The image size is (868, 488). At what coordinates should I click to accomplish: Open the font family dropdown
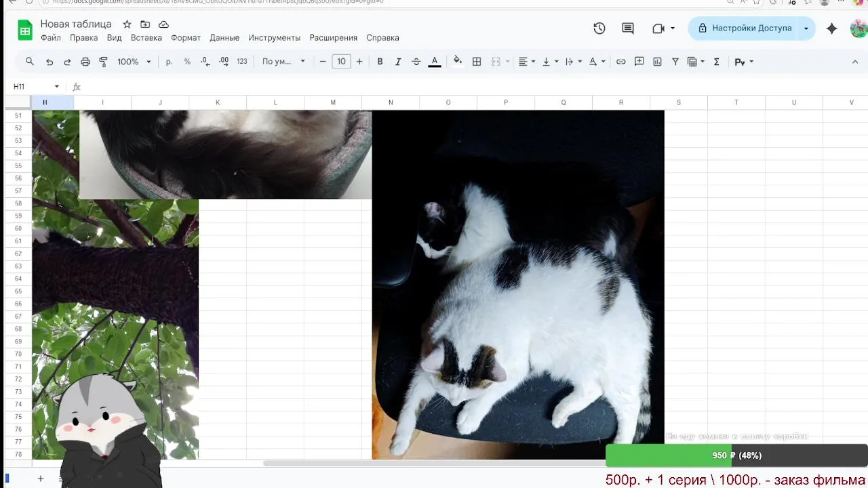tap(283, 62)
